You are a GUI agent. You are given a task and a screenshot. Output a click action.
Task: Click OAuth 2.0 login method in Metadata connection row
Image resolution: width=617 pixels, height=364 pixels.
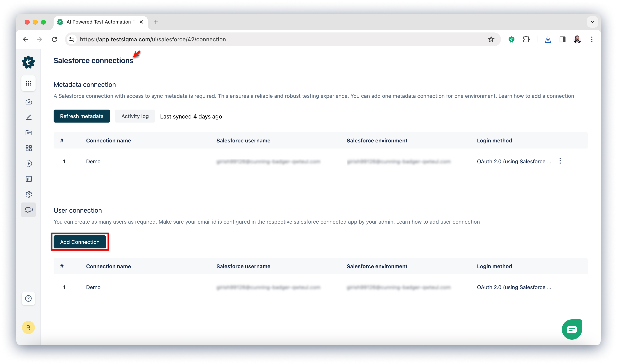coord(514,161)
